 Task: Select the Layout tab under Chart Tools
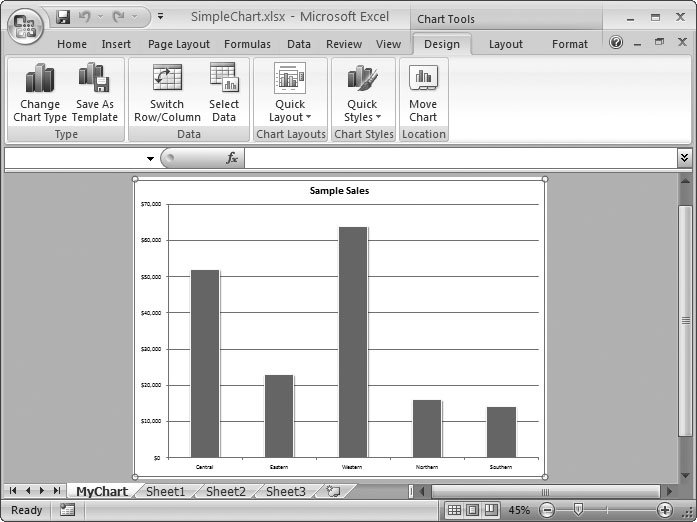click(505, 44)
